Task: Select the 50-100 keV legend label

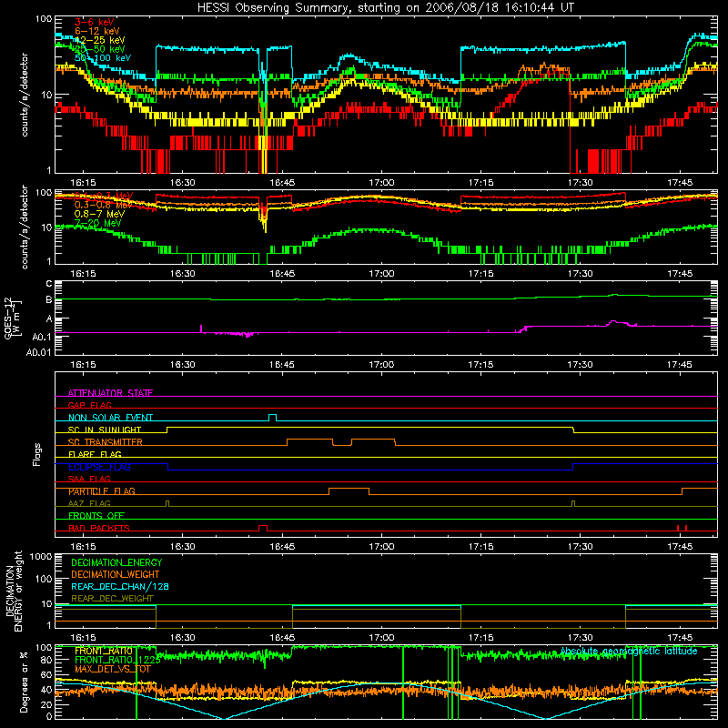Action: point(103,58)
